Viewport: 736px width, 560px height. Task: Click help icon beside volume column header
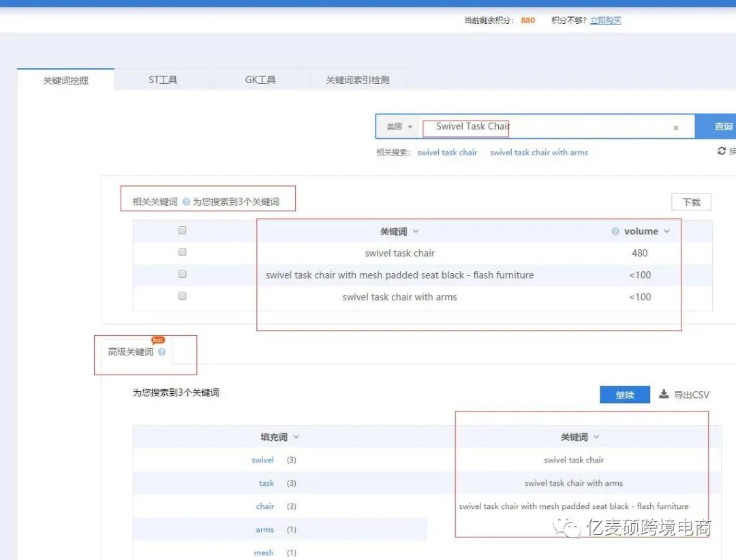click(615, 232)
